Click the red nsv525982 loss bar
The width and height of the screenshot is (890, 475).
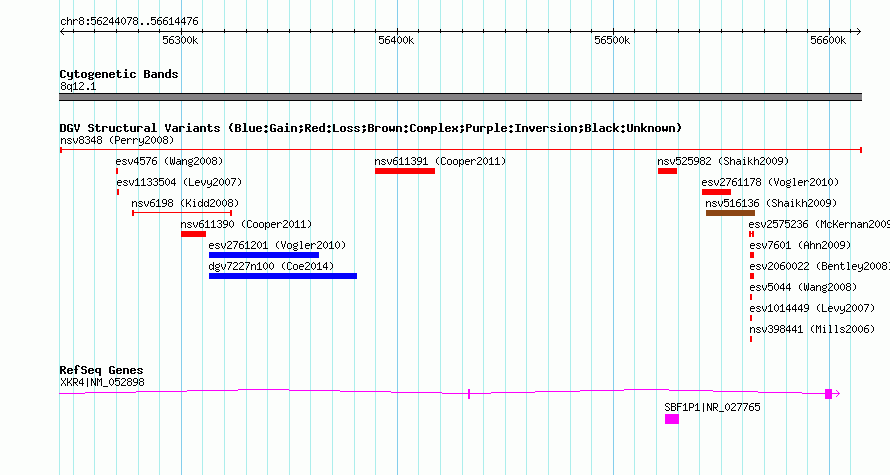coord(668,171)
